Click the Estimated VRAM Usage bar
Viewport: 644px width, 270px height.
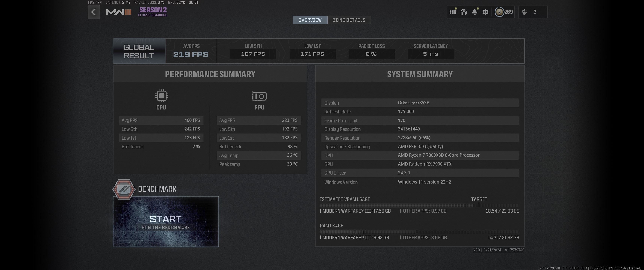pyautogui.click(x=420, y=205)
